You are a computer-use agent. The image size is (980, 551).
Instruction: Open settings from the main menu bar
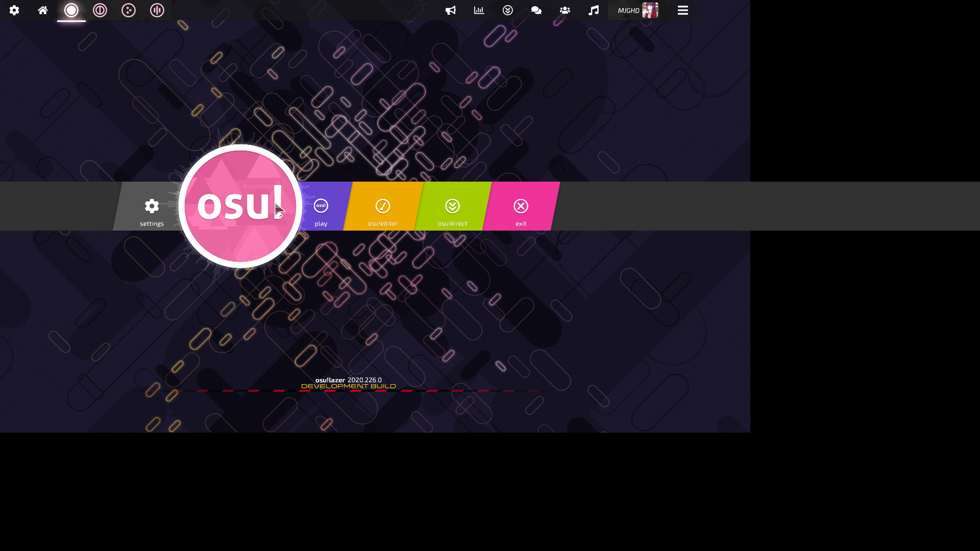pos(152,209)
